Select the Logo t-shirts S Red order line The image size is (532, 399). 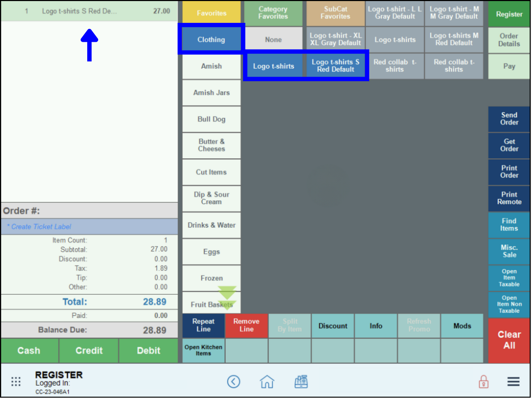89,11
